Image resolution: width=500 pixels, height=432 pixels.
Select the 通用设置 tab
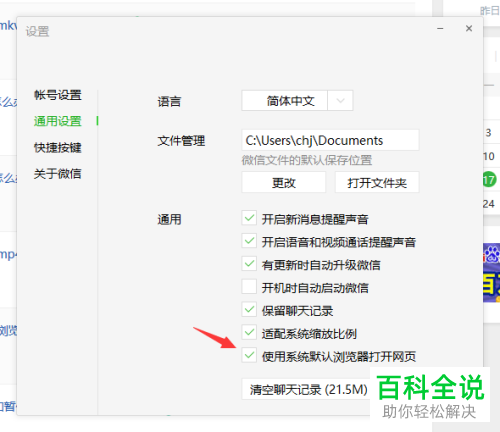[x=57, y=121]
